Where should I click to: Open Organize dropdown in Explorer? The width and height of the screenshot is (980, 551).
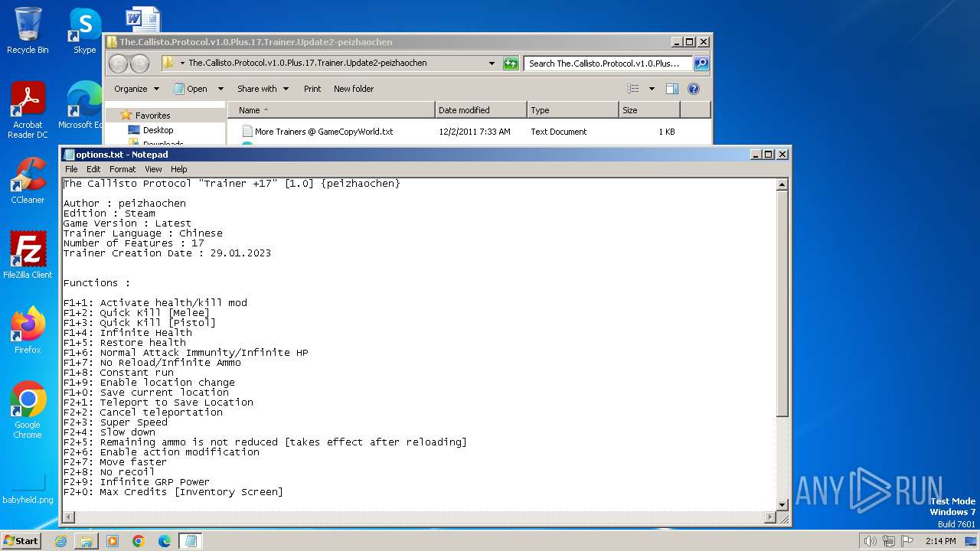(136, 89)
